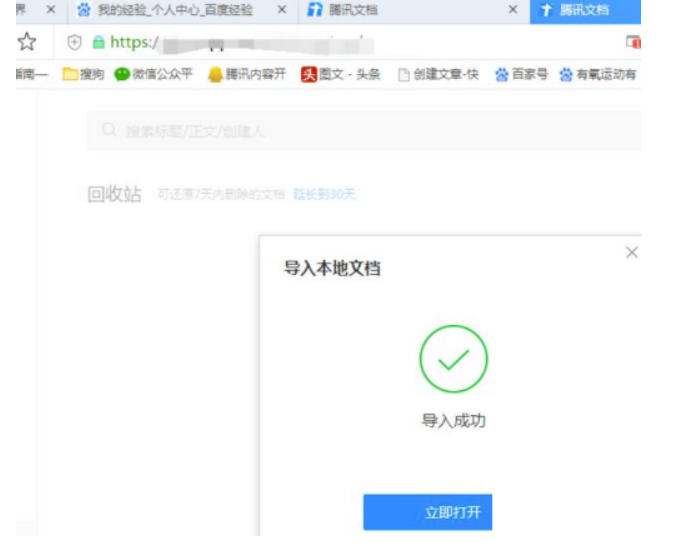Click the 百家号 paw bookmark icon
The image size is (700, 543).
pyautogui.click(x=501, y=74)
